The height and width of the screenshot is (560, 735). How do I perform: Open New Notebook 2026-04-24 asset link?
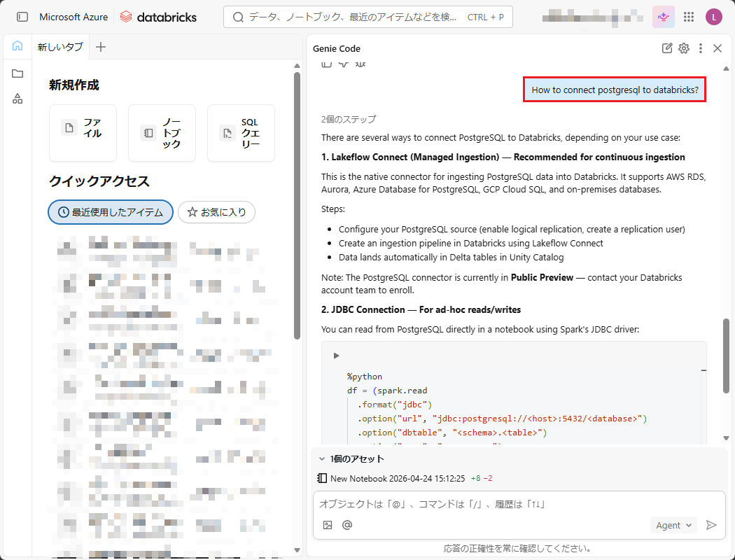(397, 478)
